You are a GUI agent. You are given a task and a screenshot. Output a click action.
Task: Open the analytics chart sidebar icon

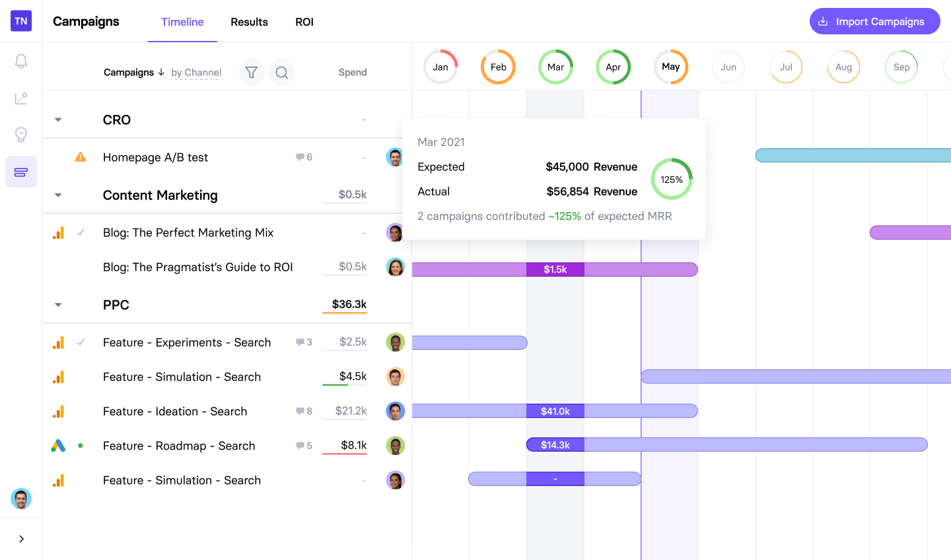21,98
